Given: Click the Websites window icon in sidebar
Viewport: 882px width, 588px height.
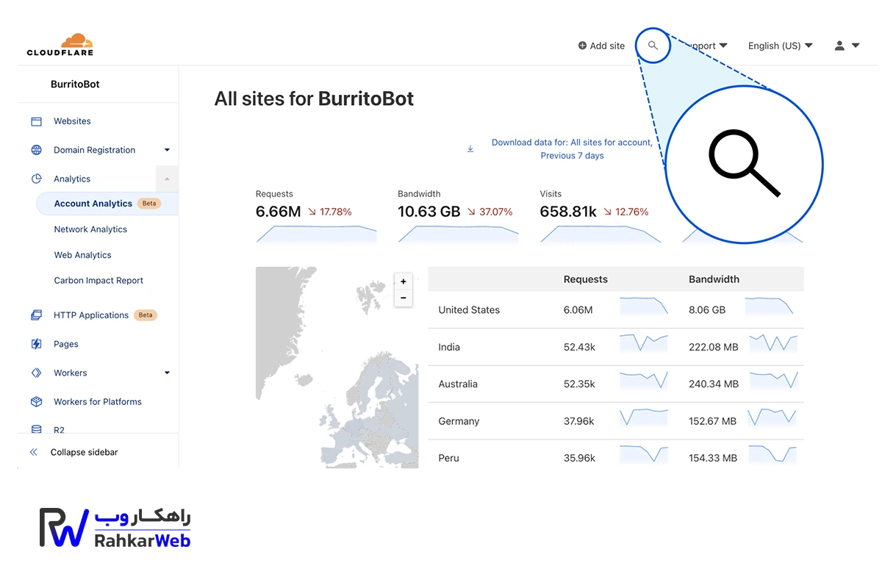Looking at the screenshot, I should pyautogui.click(x=36, y=121).
